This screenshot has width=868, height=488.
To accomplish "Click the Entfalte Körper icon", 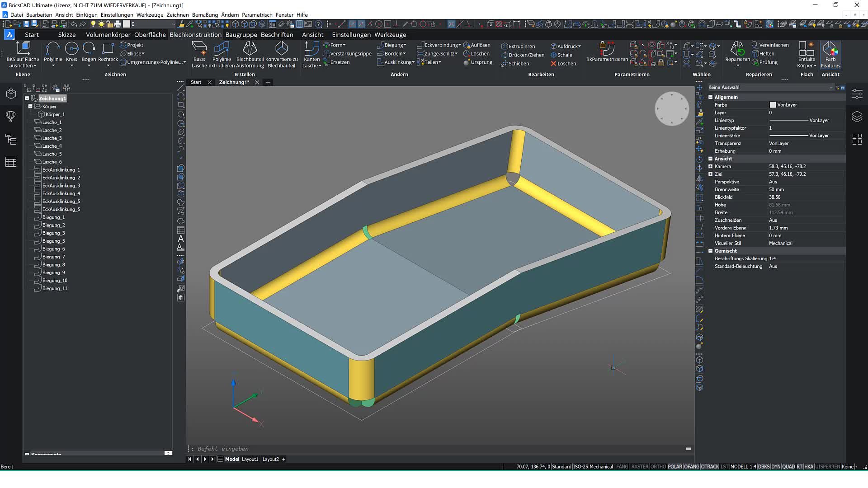I will click(807, 55).
